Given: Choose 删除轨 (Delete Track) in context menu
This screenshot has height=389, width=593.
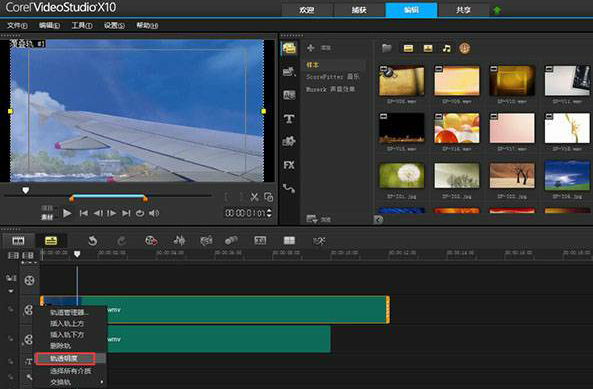Looking at the screenshot, I should [x=61, y=346].
